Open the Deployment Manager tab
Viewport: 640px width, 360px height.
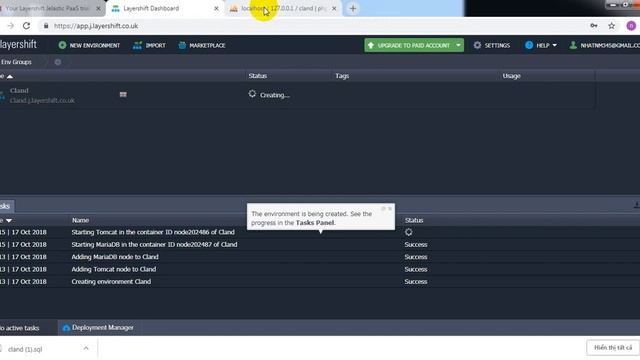tap(98, 328)
